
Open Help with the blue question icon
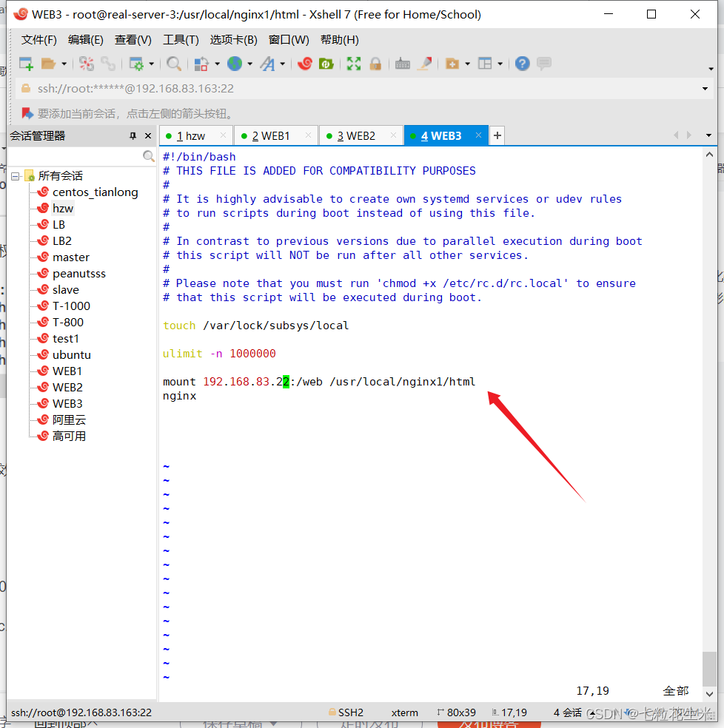coord(523,64)
